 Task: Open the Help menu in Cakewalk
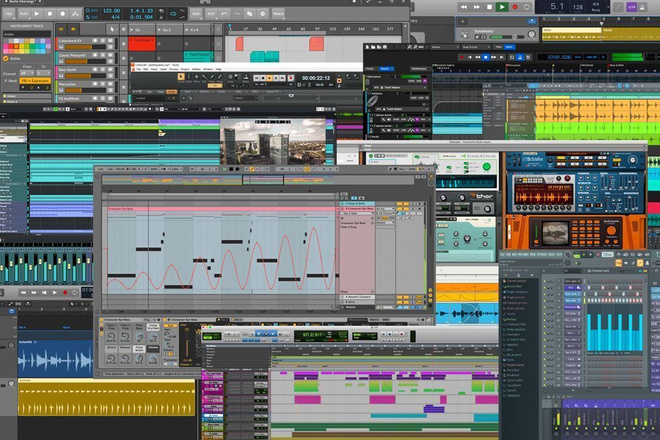click(x=218, y=69)
